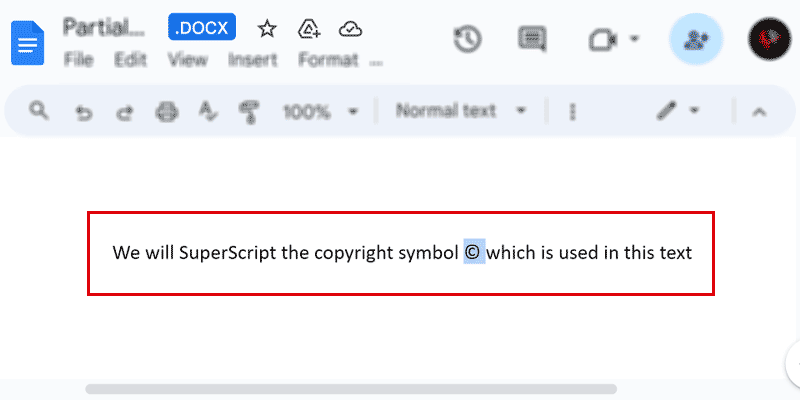Open the video call options dropdown
The image size is (800, 400).
point(635,40)
